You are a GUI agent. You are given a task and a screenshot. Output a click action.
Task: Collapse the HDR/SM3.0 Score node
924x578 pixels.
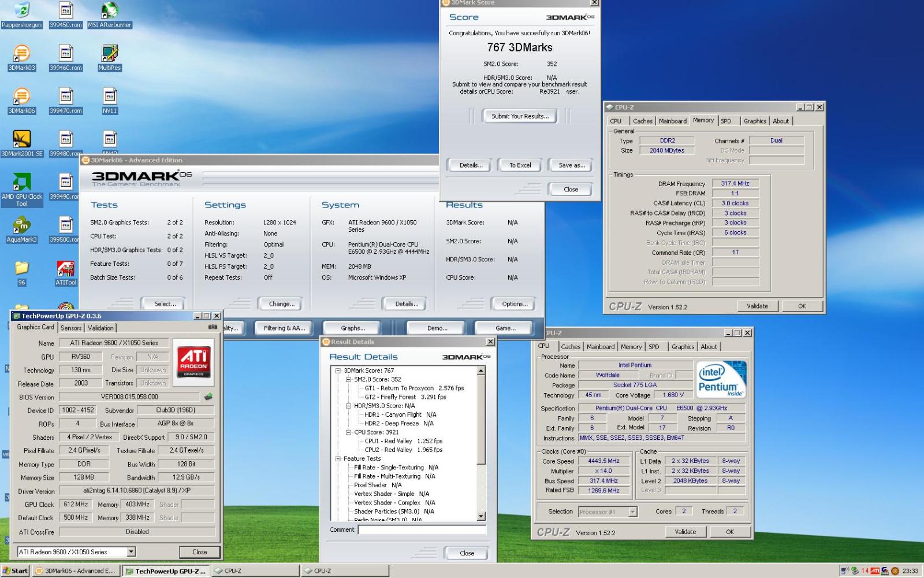click(349, 406)
